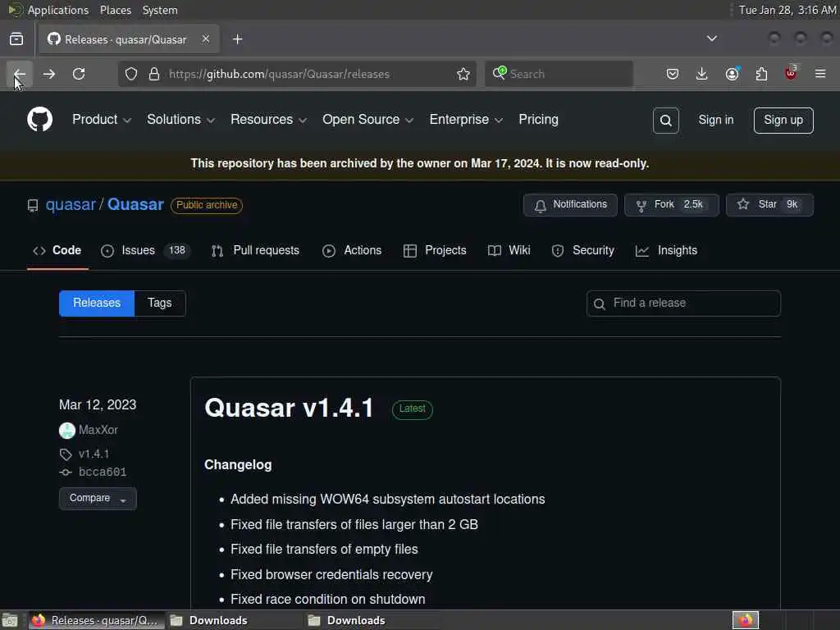Reload the current page

(79, 74)
